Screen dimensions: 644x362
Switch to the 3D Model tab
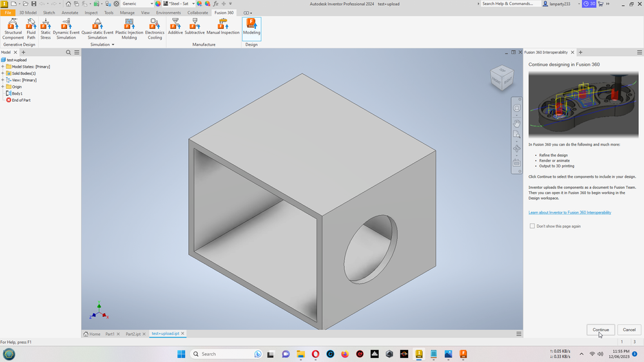28,13
